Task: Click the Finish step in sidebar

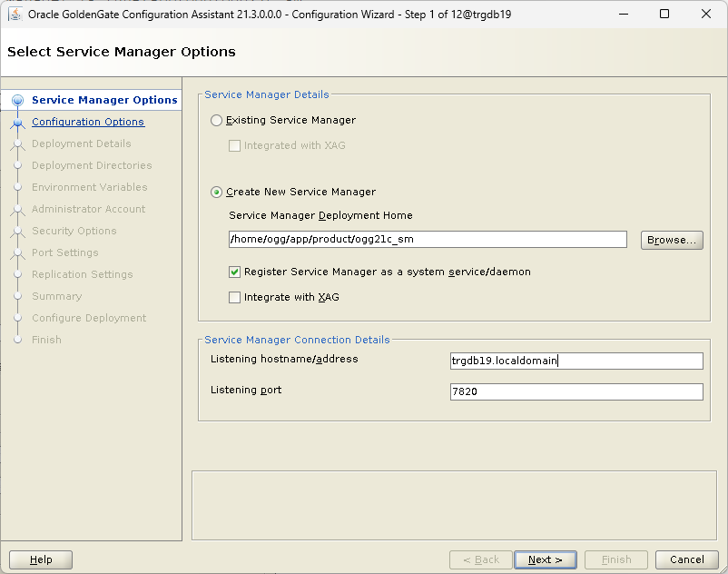Action: [46, 340]
